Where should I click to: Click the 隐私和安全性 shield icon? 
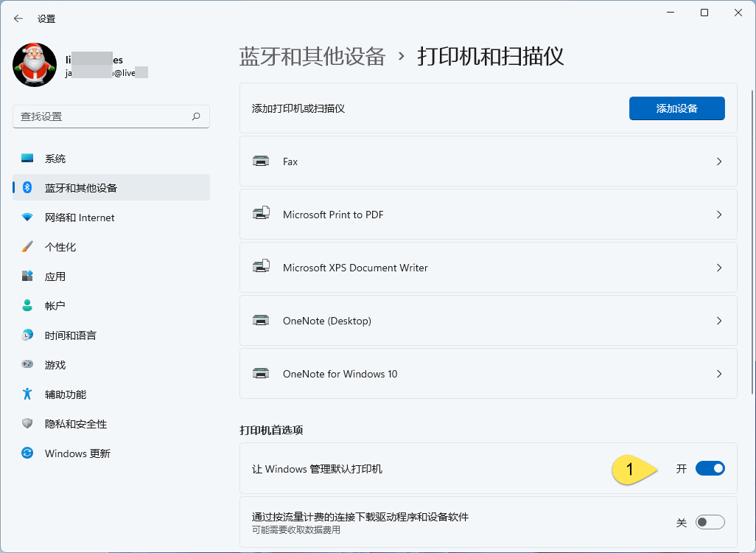pyautogui.click(x=27, y=423)
